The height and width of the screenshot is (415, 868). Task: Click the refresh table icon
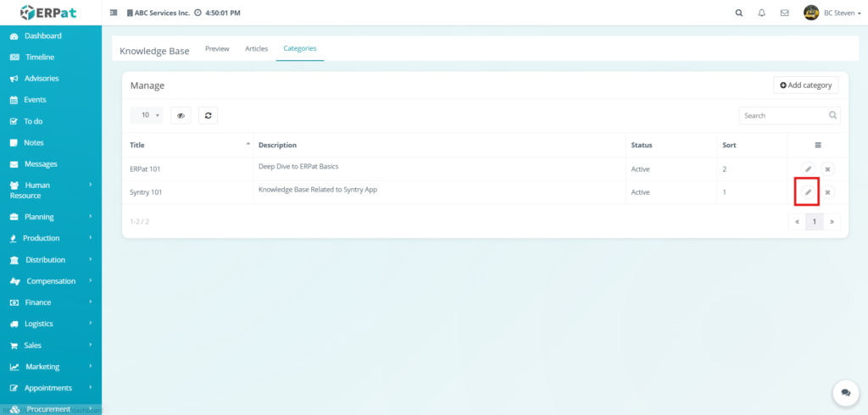click(208, 115)
